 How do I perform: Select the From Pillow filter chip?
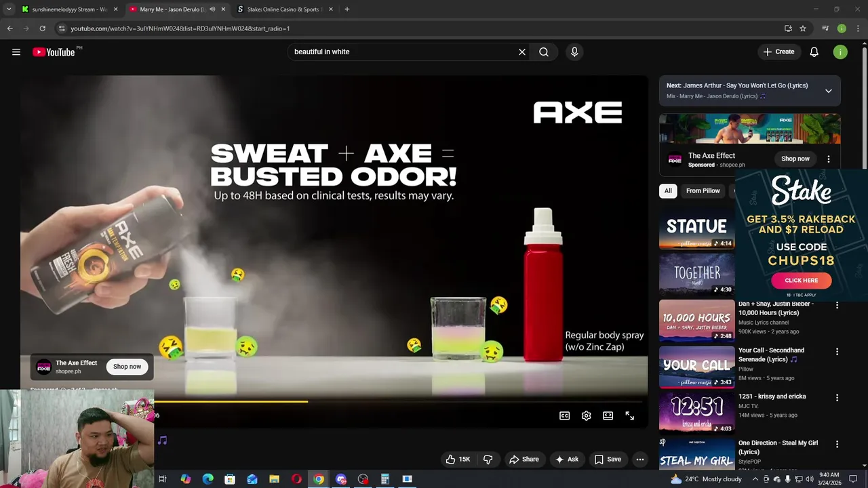[x=703, y=191]
